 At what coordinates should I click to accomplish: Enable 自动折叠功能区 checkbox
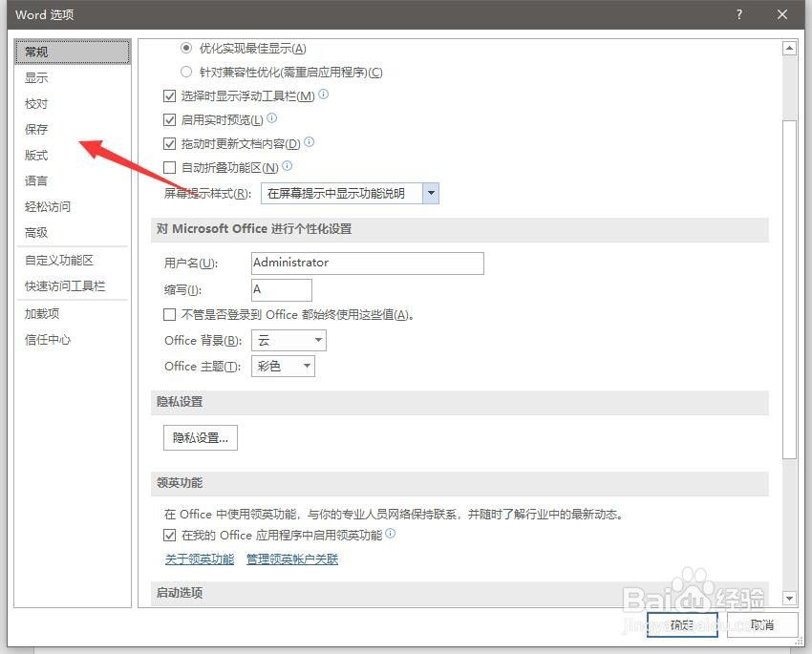coord(169,167)
